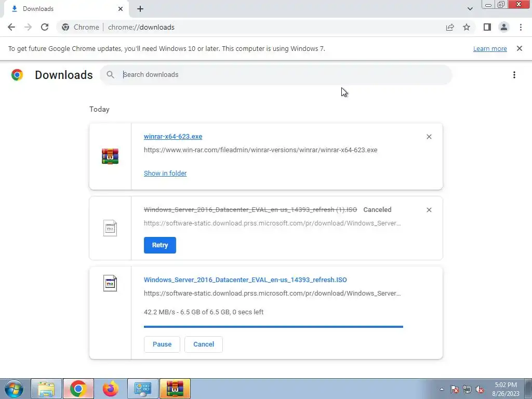
Task: Open the Learn more link
Action: [490, 48]
